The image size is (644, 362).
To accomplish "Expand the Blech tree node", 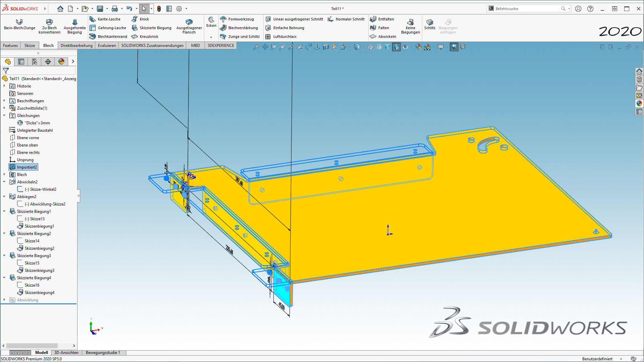I will [x=4, y=175].
